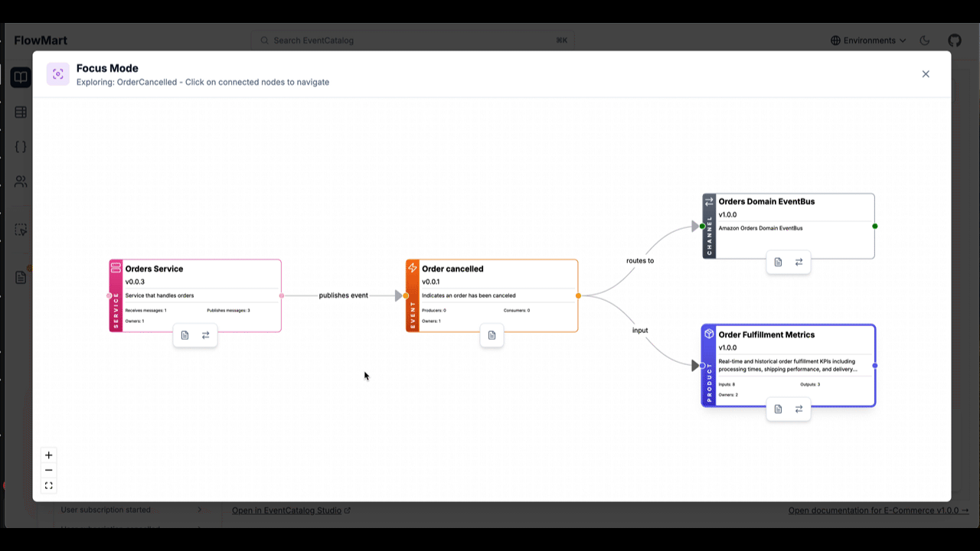Click the Search EventCatalog field
Screen dimensions: 980x551
[413, 41]
